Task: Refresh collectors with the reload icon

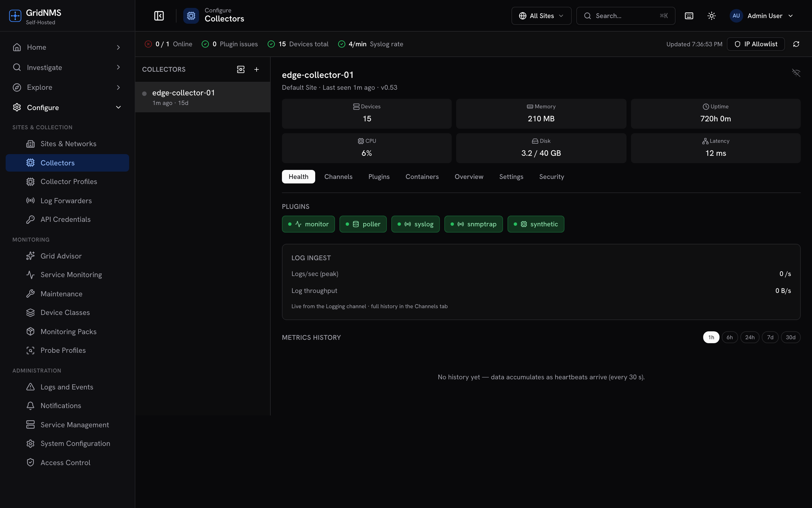Action: click(796, 44)
